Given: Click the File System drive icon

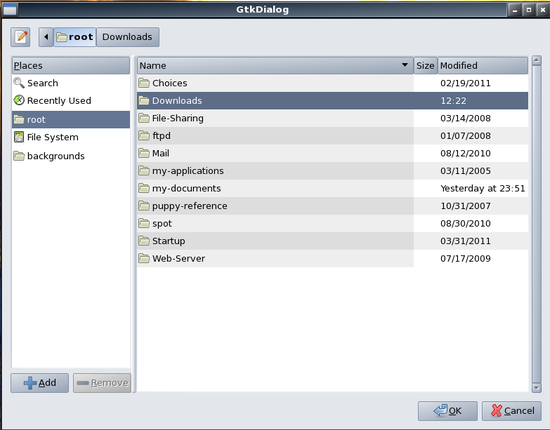Looking at the screenshot, I should (x=19, y=137).
